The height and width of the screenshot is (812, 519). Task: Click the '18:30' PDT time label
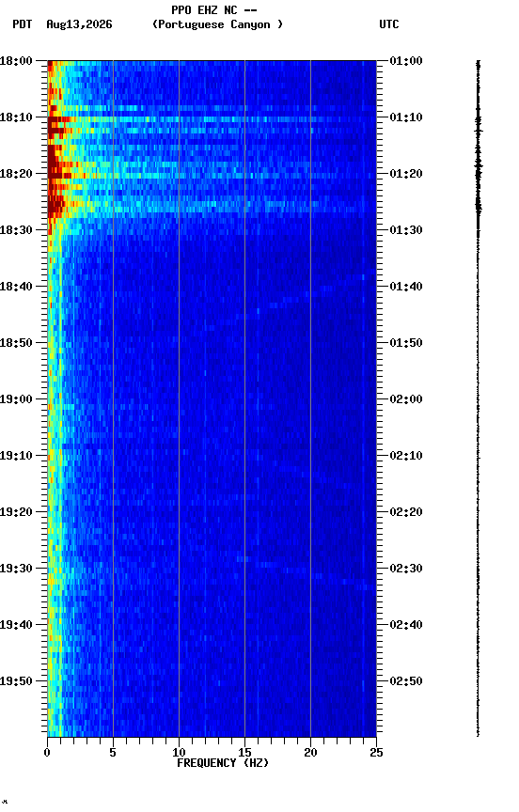16,230
